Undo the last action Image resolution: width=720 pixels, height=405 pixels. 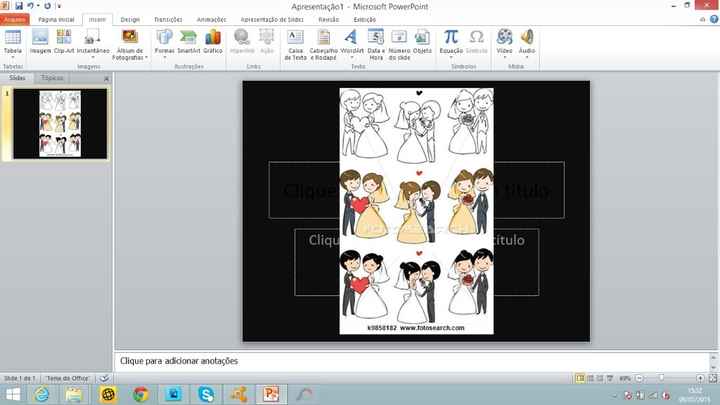point(30,6)
